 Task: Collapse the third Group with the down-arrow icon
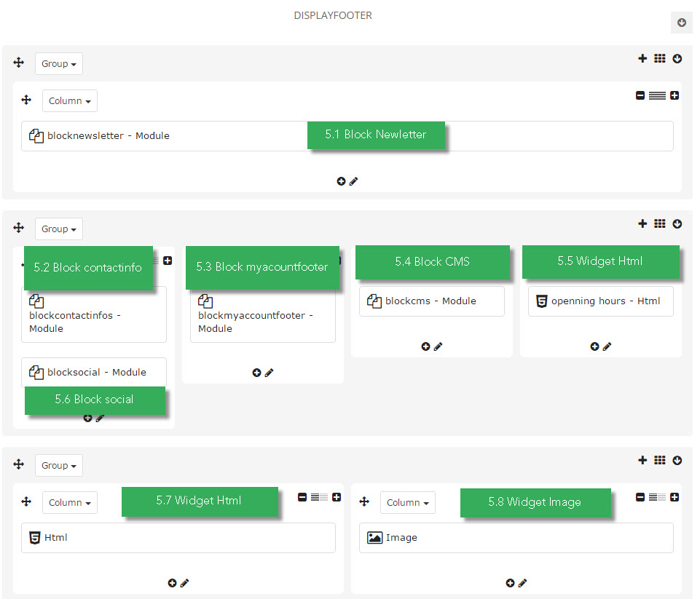coord(677,460)
